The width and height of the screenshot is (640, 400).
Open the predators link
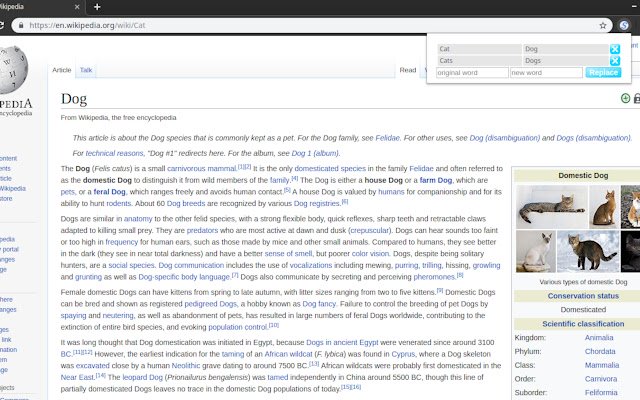[x=202, y=230]
